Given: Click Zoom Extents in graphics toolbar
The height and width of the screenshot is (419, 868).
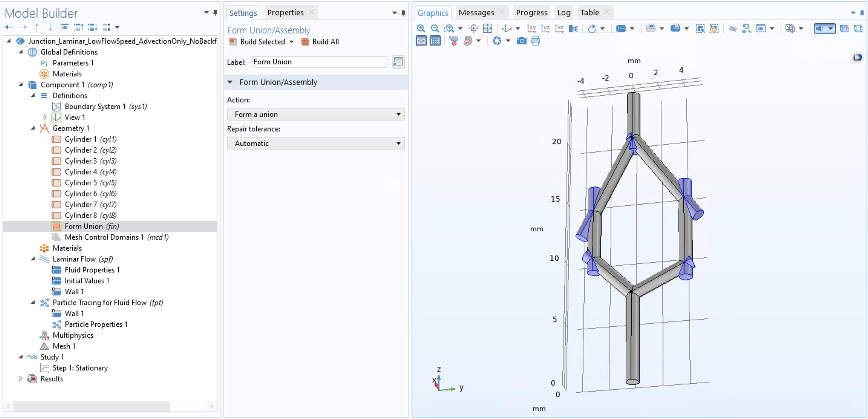Looking at the screenshot, I should click(487, 29).
